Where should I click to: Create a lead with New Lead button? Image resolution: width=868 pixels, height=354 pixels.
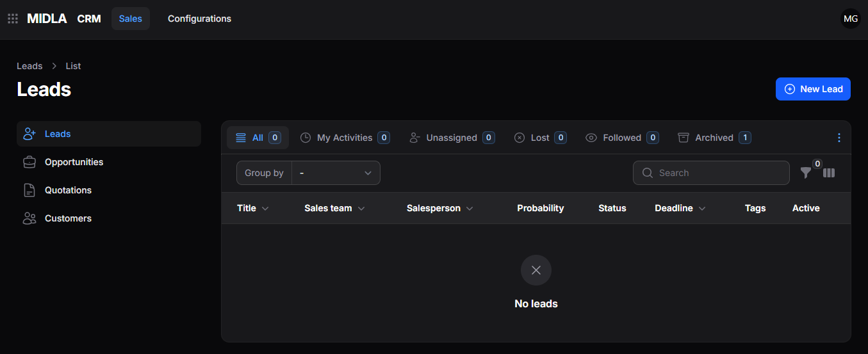click(x=813, y=89)
